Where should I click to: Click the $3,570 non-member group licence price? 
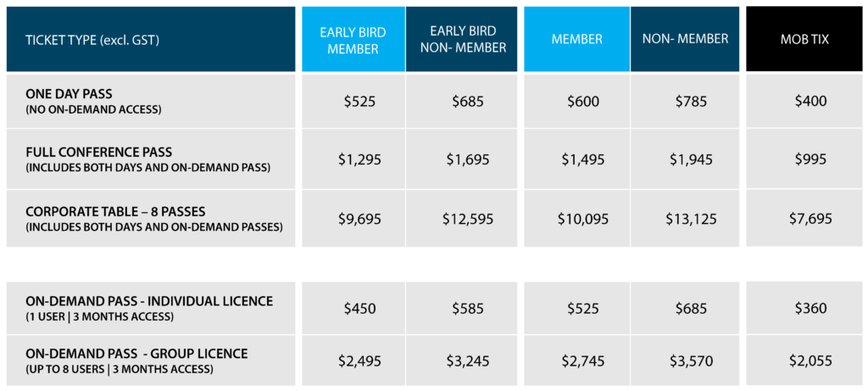(691, 361)
